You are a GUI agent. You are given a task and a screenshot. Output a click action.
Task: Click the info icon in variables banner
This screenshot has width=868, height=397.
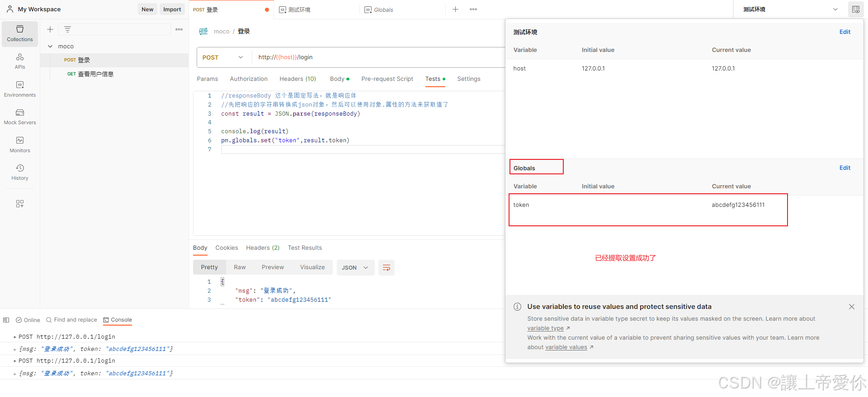point(517,307)
